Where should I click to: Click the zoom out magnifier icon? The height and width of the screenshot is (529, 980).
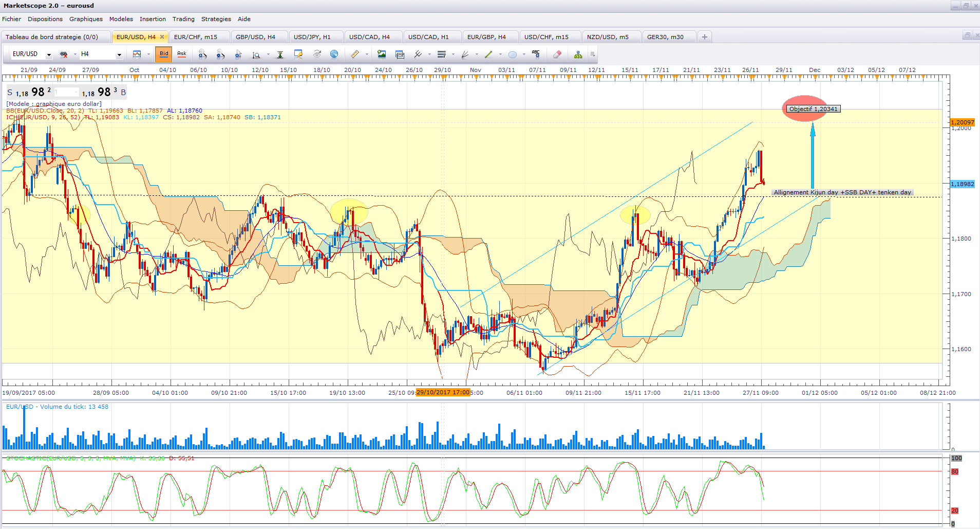[x=220, y=54]
